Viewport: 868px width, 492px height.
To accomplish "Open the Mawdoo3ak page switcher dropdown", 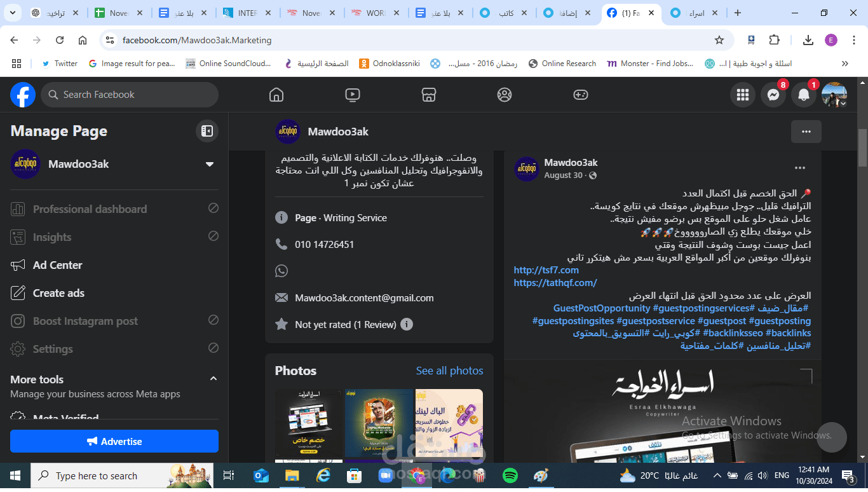I will point(210,164).
